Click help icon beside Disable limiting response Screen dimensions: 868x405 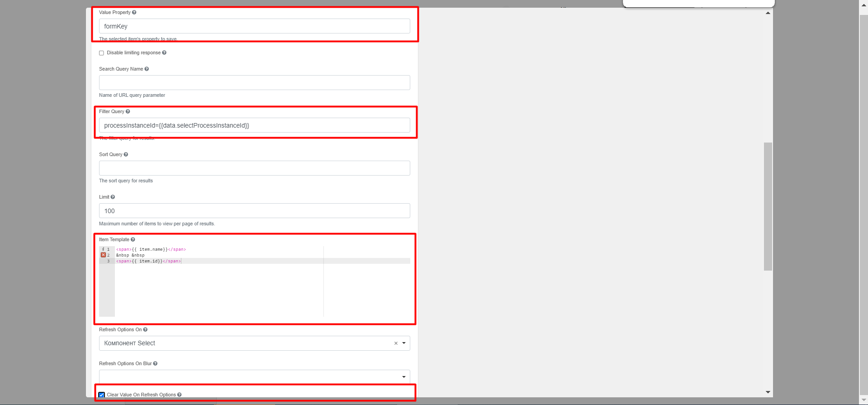[x=164, y=53]
